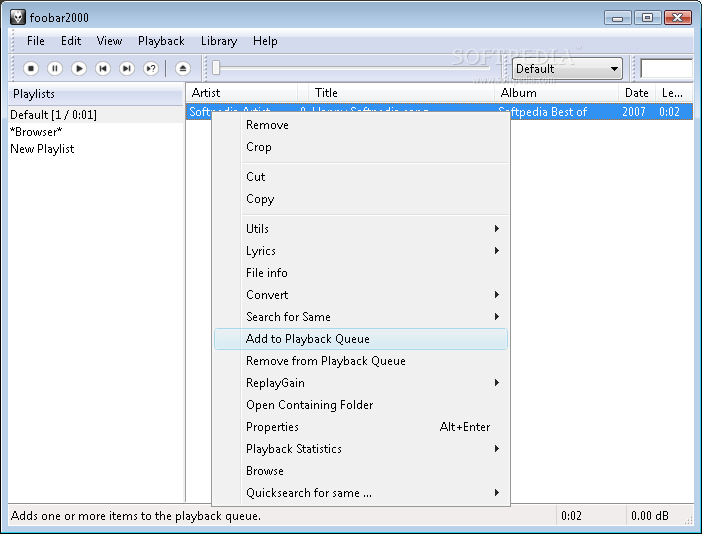The image size is (702, 534).
Task: Click the toolbar search input field
Action: click(x=667, y=69)
